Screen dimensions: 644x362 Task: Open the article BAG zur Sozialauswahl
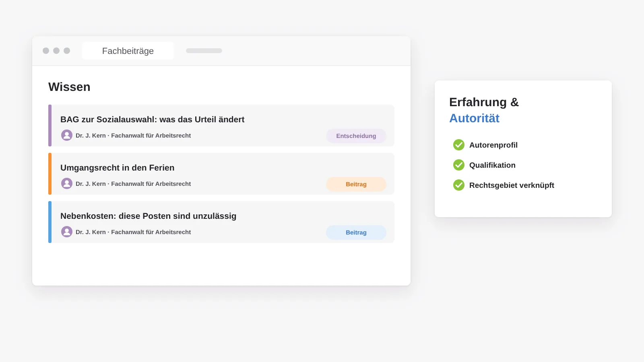152,119
